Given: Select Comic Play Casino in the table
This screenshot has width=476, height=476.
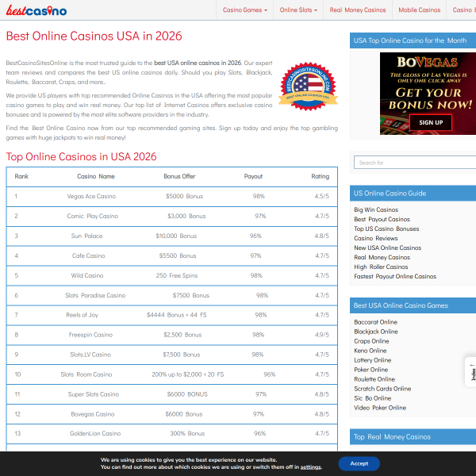Looking at the screenshot, I should pyautogui.click(x=93, y=216).
